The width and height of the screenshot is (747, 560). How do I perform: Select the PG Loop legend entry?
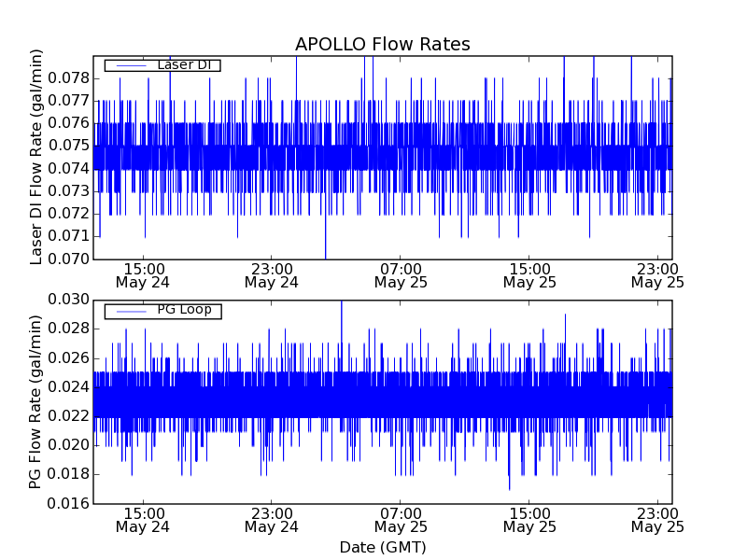point(184,310)
